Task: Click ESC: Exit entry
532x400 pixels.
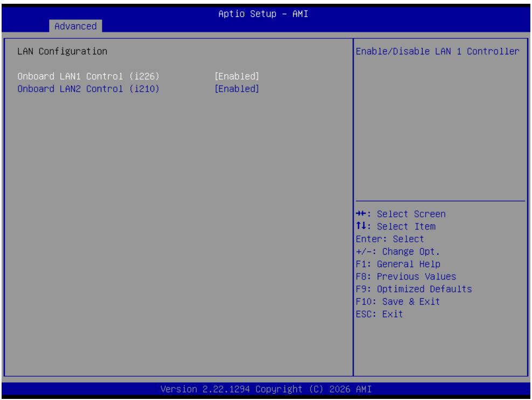Action: [x=379, y=314]
